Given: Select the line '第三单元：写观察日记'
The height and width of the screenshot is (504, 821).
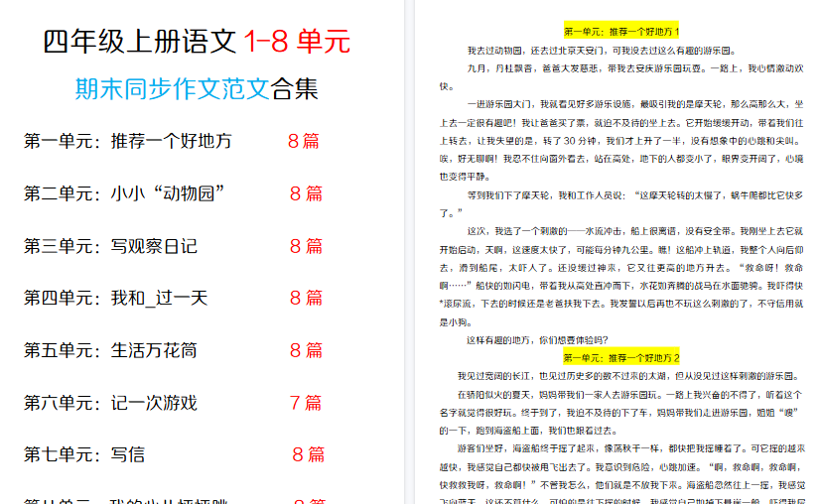Looking at the screenshot, I should point(110,246).
